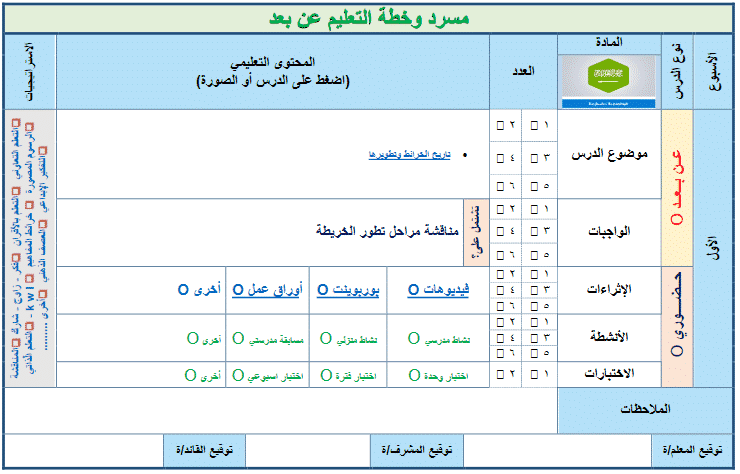Check box ٣ in الإثراءات row
The height and width of the screenshot is (474, 740).
534,290
